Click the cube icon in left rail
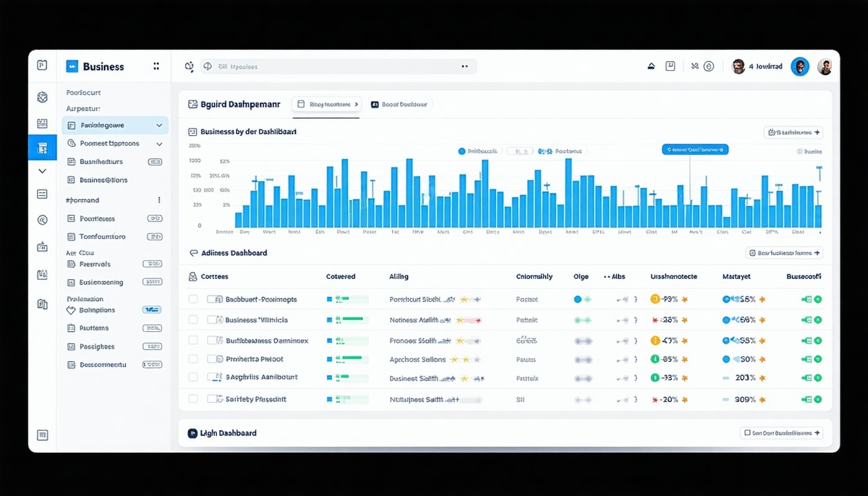The height and width of the screenshot is (496, 868). 42,98
